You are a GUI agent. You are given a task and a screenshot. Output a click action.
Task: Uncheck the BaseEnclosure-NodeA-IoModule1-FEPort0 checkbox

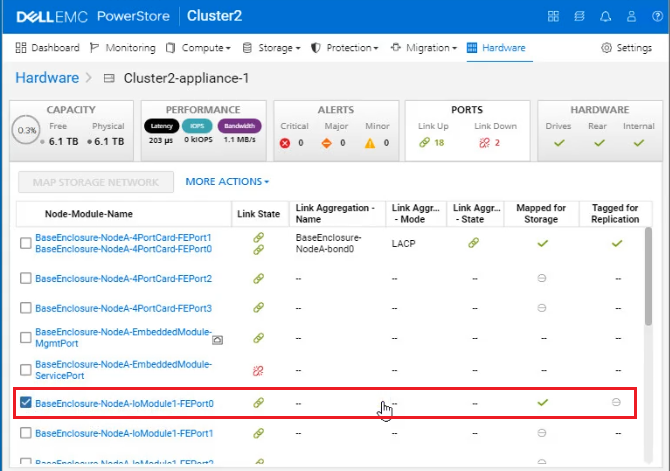pyautogui.click(x=26, y=403)
